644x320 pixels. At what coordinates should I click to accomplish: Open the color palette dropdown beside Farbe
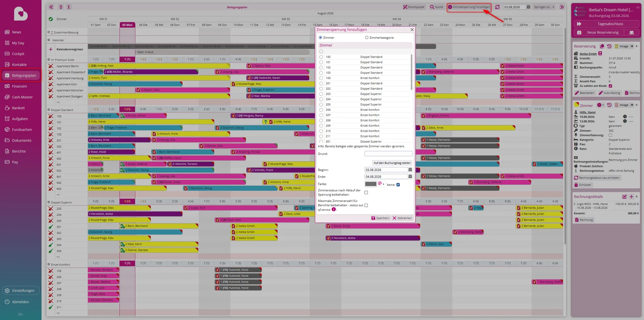[381, 184]
